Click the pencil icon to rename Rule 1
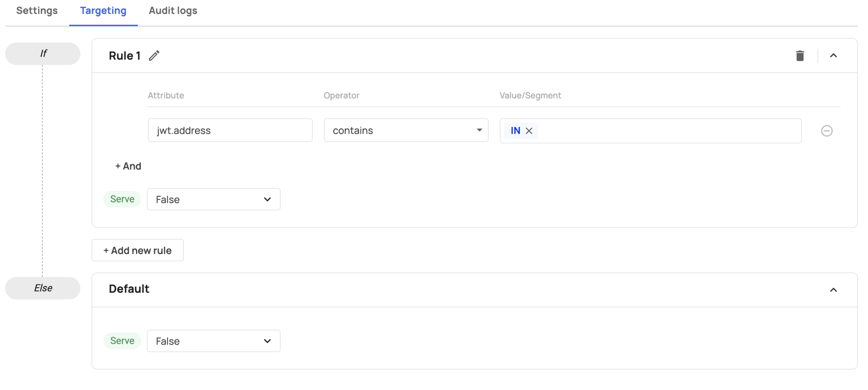Screen dimensions: 868x390 click(154, 56)
